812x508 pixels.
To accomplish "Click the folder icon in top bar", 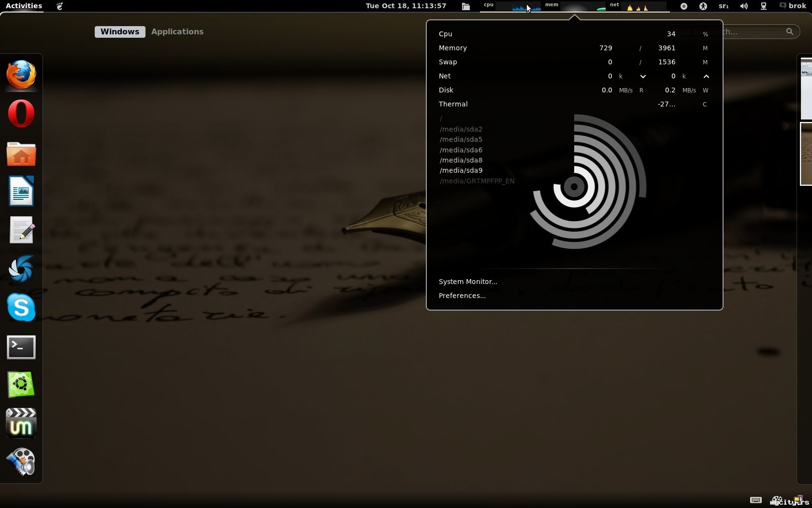I will point(465,6).
